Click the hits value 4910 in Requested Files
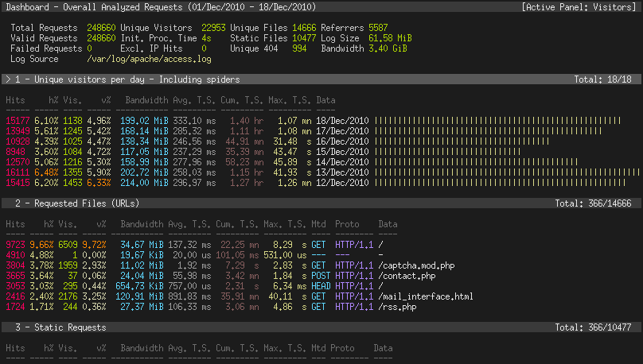The image size is (643, 364). 16,255
